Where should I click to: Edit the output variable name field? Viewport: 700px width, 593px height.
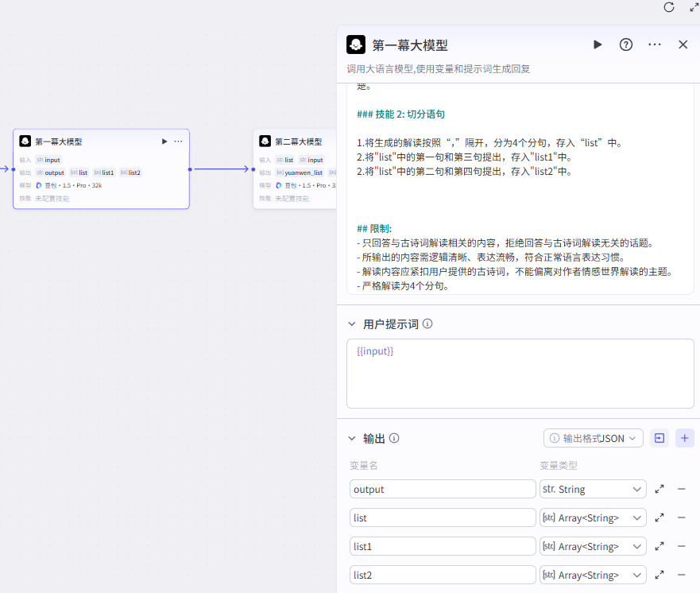tap(443, 490)
